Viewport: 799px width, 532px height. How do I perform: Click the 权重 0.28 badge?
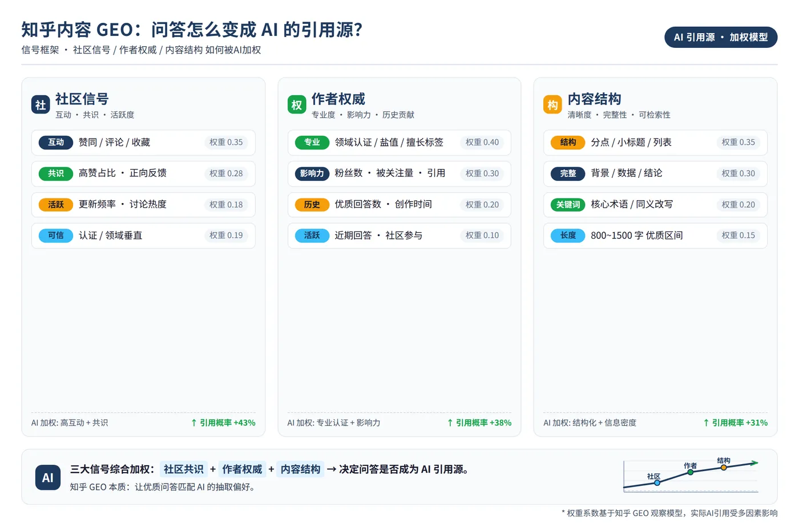pos(226,173)
